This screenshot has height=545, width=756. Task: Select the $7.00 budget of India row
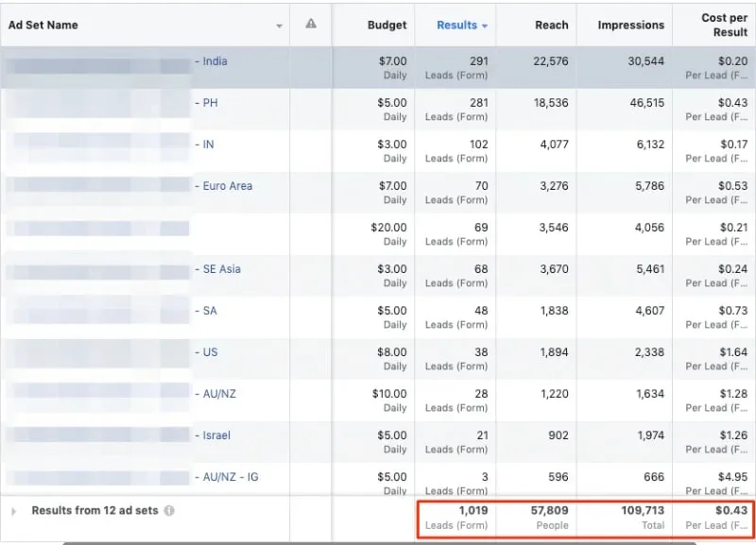pos(392,61)
